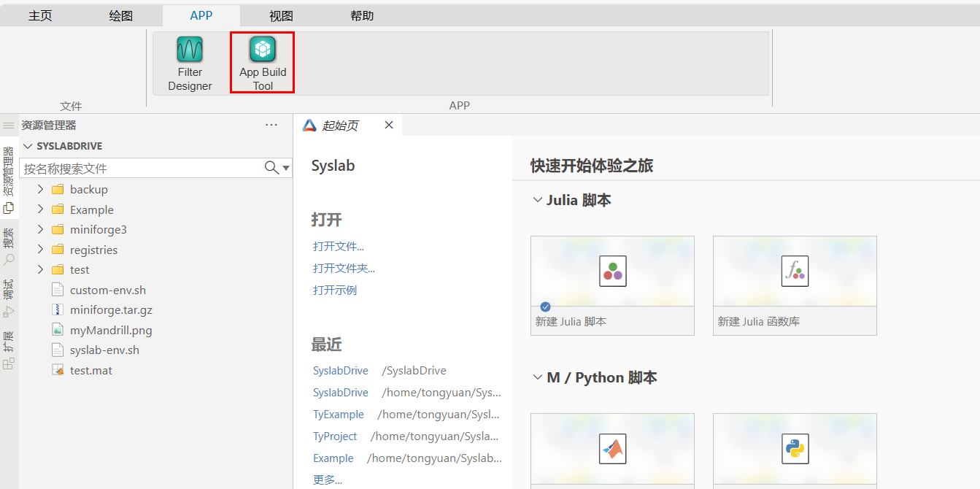980x489 pixels.
Task: Open the recent TyExample entry
Action: coord(339,415)
